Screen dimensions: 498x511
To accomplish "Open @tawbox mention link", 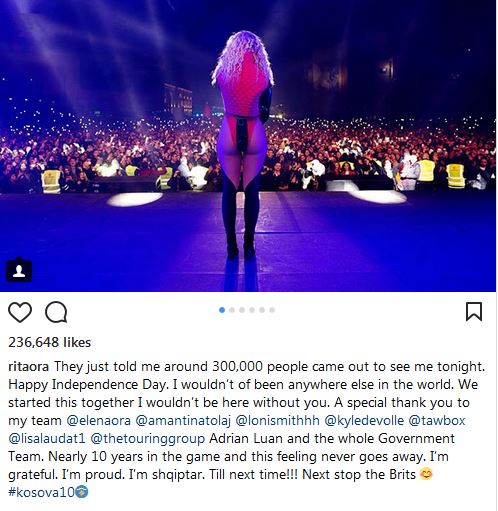I will (x=437, y=420).
